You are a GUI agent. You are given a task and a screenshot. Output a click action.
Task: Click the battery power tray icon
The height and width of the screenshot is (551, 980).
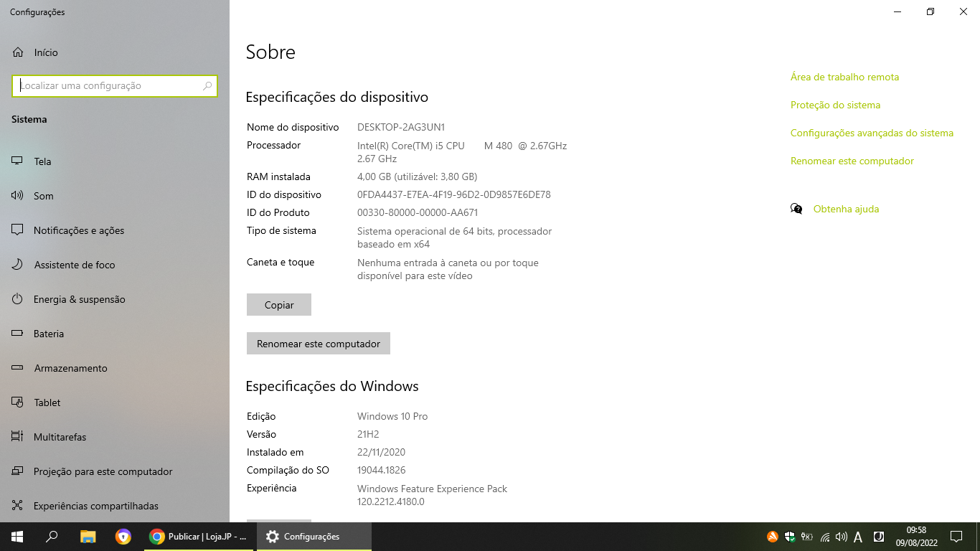click(807, 537)
